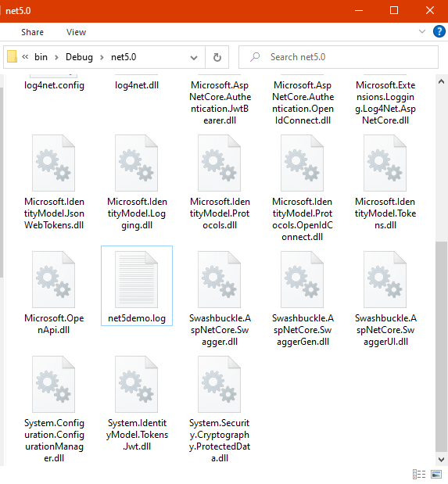Select the Microsoft.IdentityModel.Logging.dll file icon
The image size is (448, 484).
[137, 163]
